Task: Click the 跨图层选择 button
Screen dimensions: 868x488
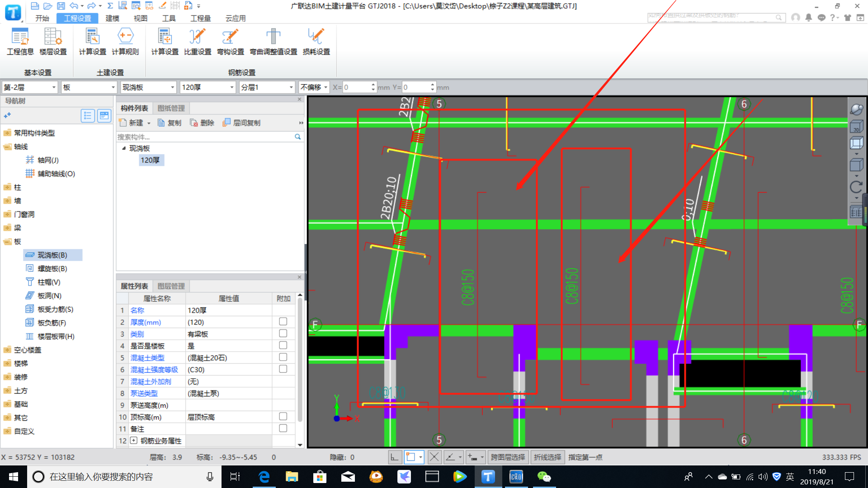Action: [508, 457]
